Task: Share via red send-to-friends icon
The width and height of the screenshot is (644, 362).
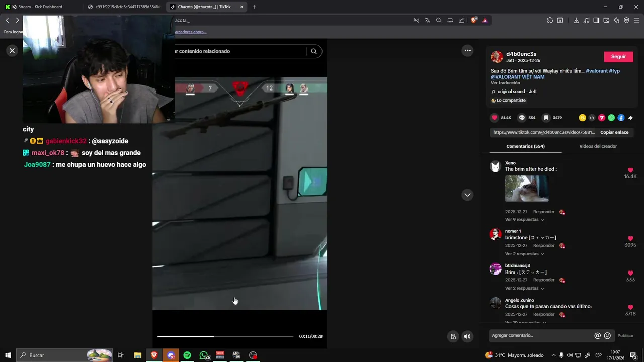Action: pyautogui.click(x=601, y=118)
